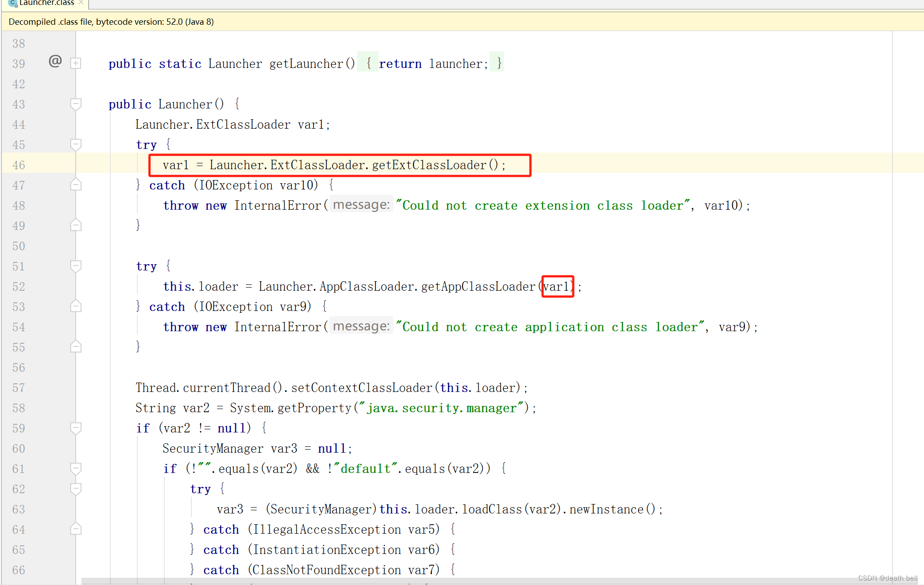Click IOException var9 on line 53
This screenshot has height=585, width=924.
(253, 307)
